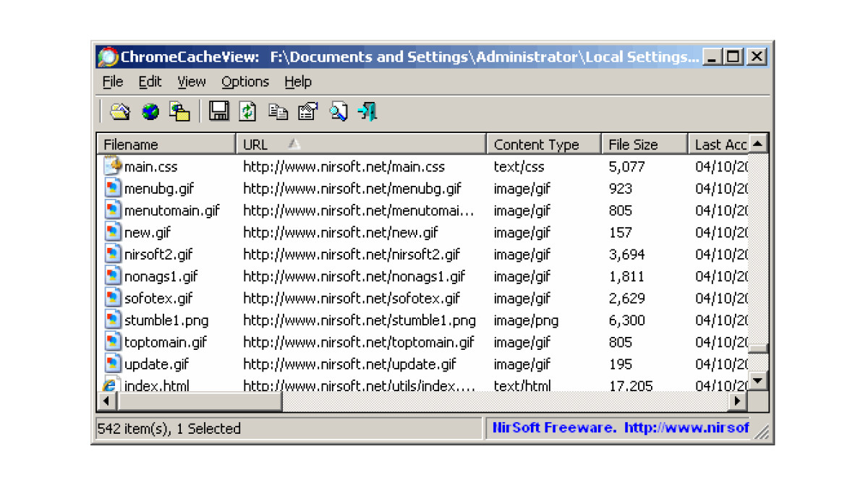This screenshot has width=868, height=488.
Task: Open the View menu
Action: pyautogui.click(x=192, y=82)
